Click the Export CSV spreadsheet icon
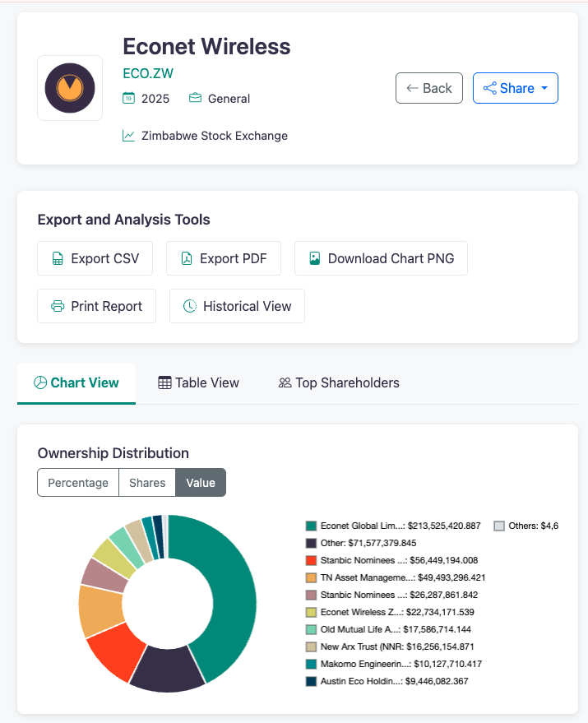 point(58,258)
